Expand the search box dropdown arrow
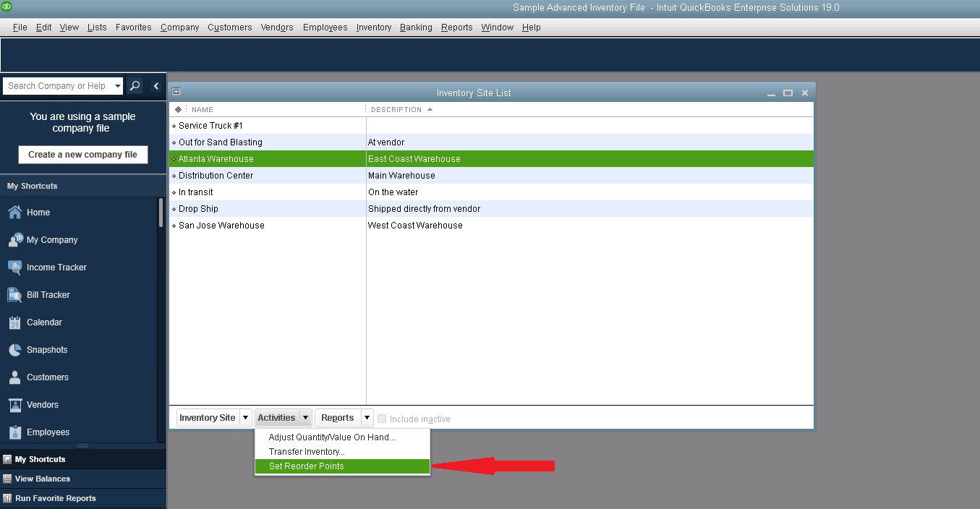The height and width of the screenshot is (509, 980). [x=118, y=86]
